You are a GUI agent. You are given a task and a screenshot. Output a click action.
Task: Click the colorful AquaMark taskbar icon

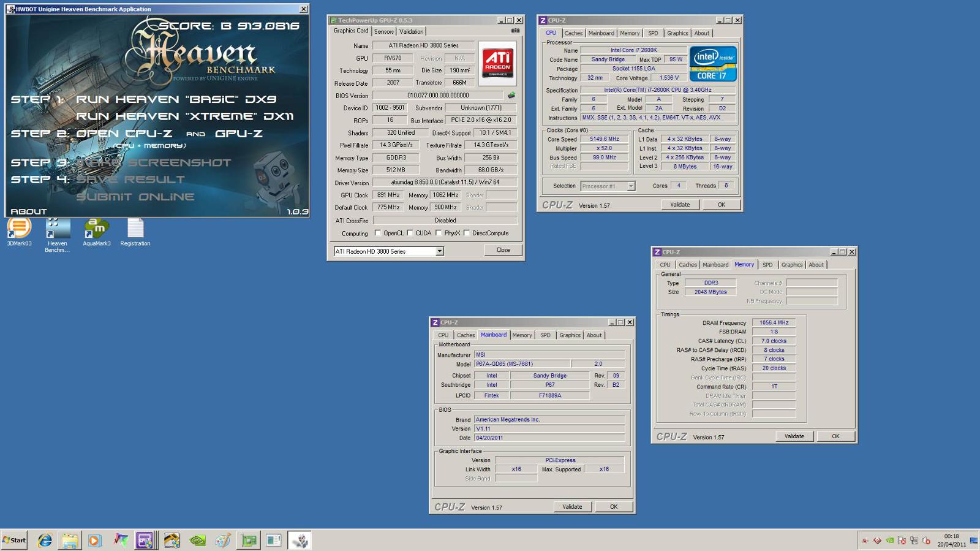(121, 541)
